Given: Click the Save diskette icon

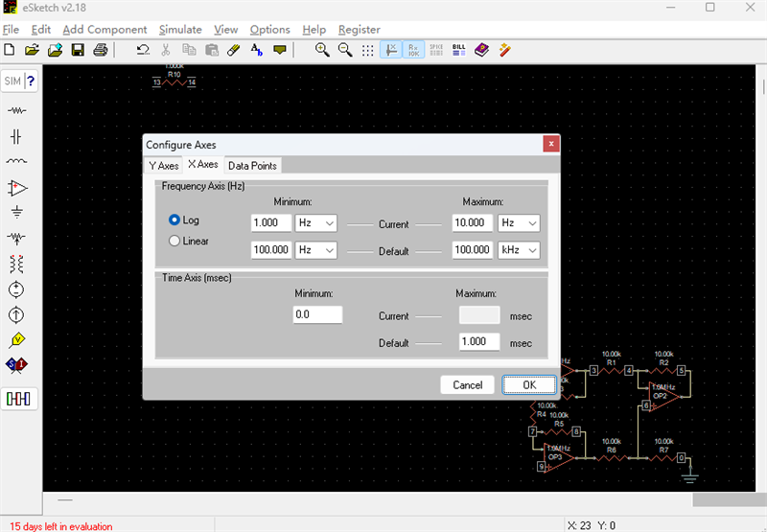Looking at the screenshot, I should coord(78,50).
